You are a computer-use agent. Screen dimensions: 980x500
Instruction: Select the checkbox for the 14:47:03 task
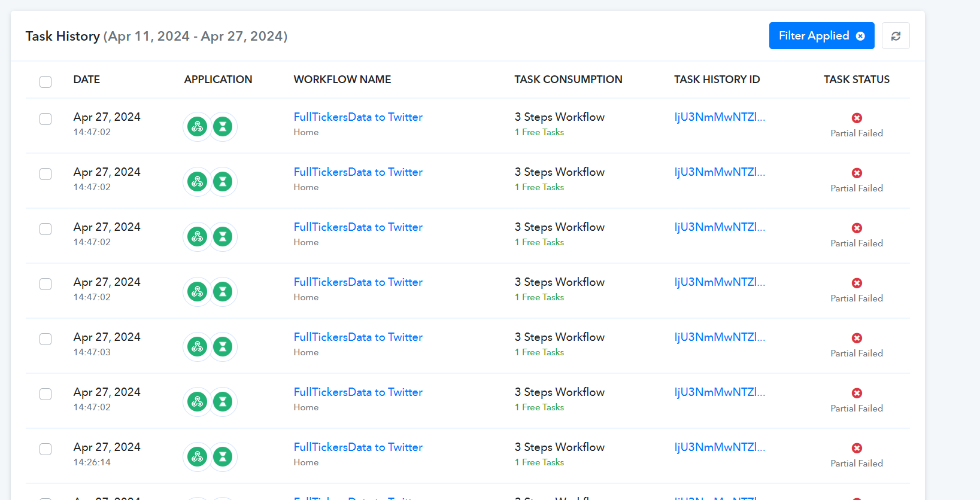point(45,339)
